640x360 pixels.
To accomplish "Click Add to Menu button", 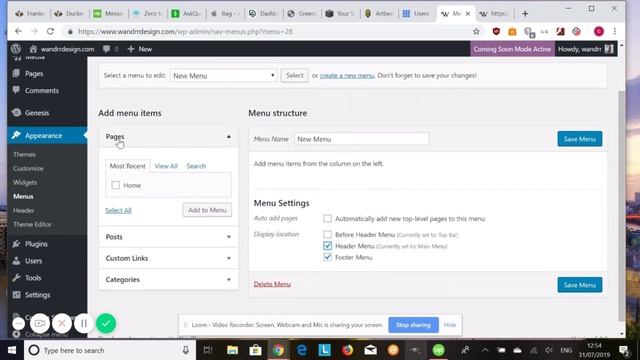I will (x=207, y=210).
